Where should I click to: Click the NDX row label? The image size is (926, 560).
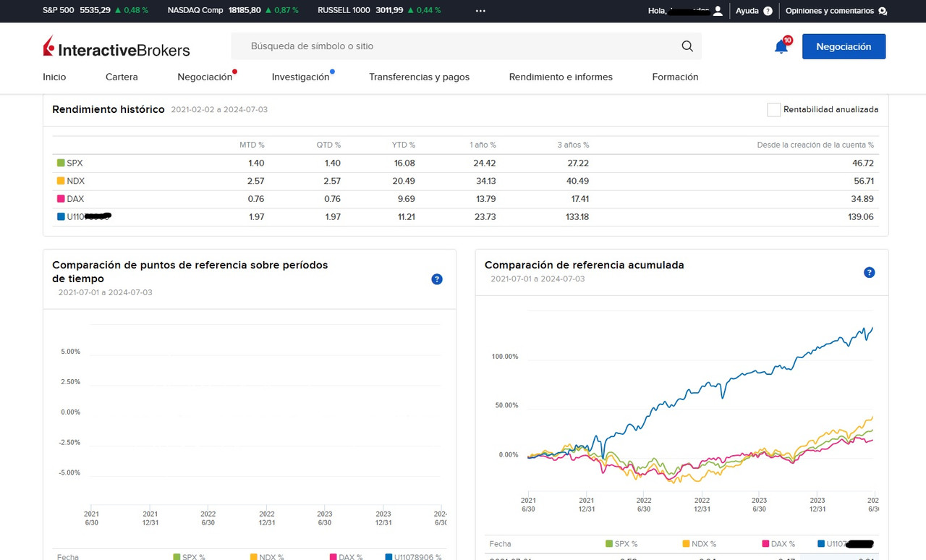coord(75,181)
